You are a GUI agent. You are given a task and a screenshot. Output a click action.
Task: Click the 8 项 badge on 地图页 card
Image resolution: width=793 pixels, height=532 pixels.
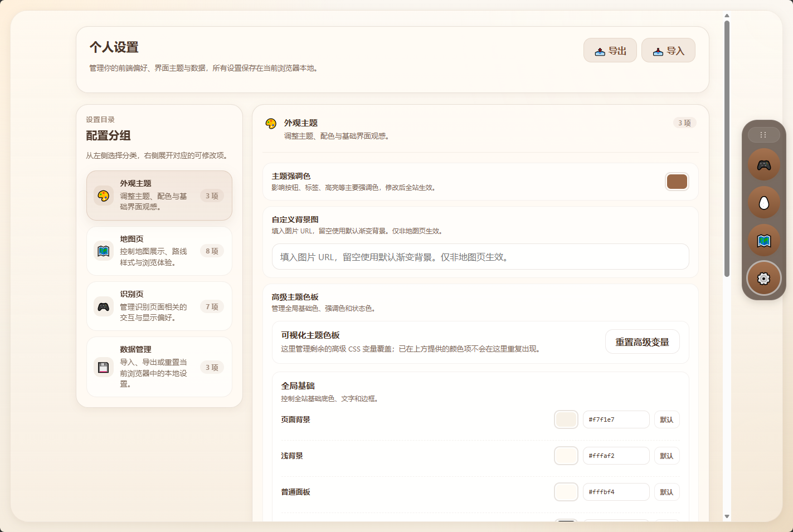212,251
